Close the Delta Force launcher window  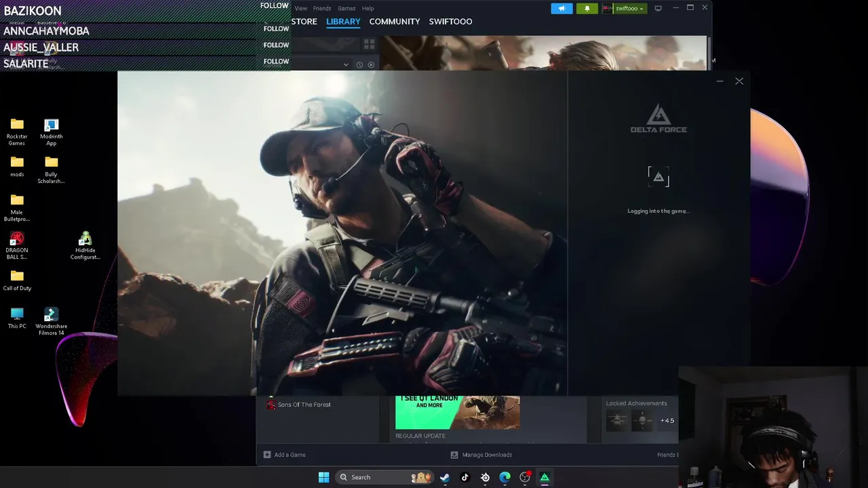point(739,81)
